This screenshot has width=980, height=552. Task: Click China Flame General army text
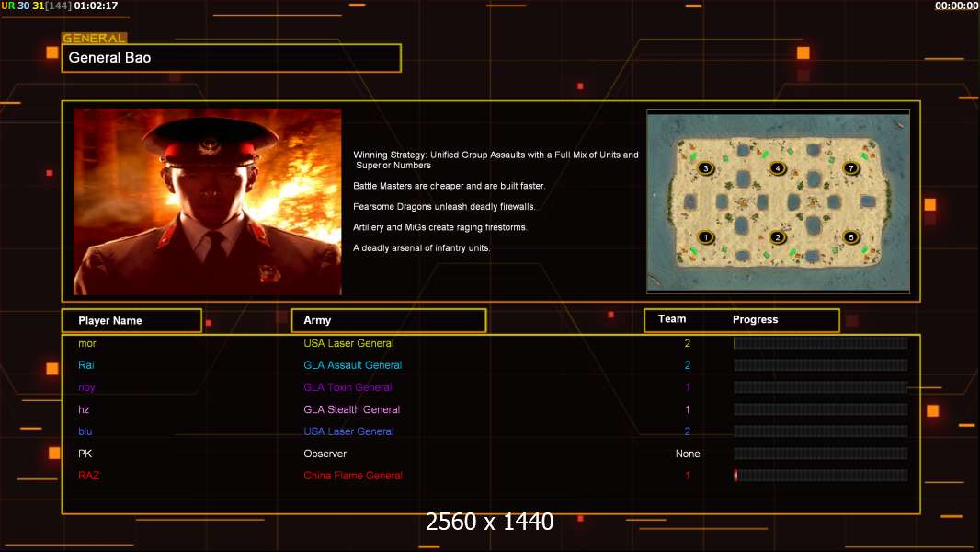tap(353, 475)
